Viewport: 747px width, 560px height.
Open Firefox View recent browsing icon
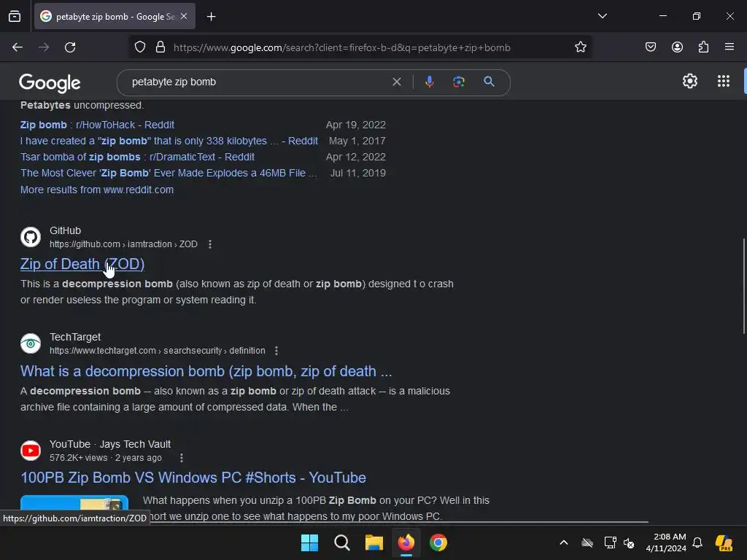[x=15, y=16]
